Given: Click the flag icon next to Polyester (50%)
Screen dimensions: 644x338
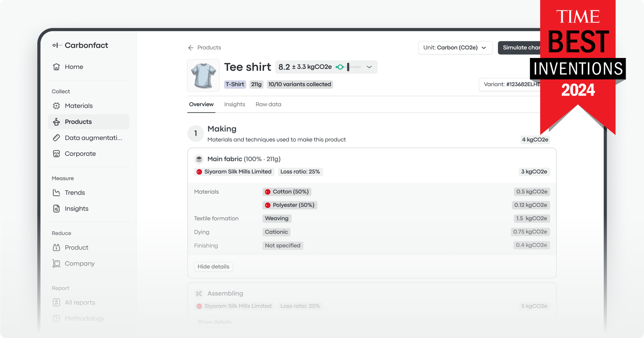Looking at the screenshot, I should pos(268,205).
